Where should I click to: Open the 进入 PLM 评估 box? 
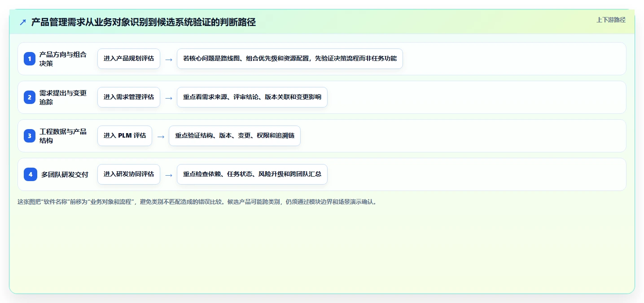[x=125, y=136]
